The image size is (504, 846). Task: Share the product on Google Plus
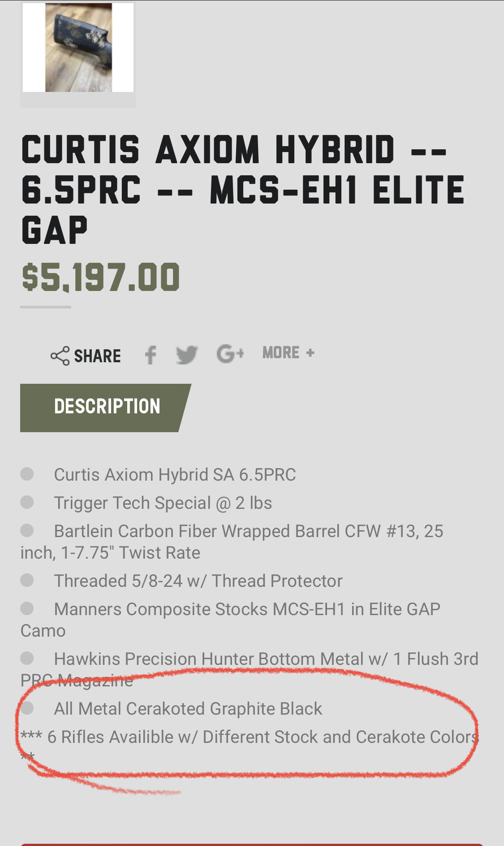click(230, 354)
